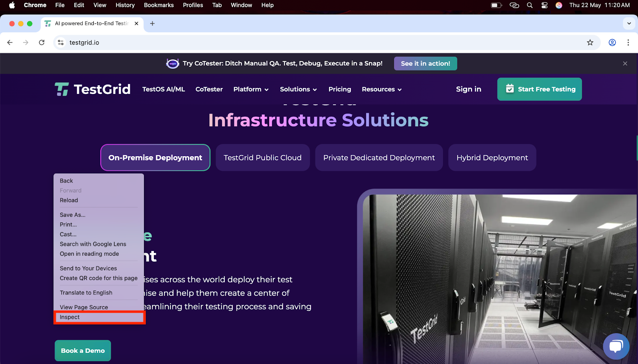Click the browser forward arrow

click(x=26, y=42)
